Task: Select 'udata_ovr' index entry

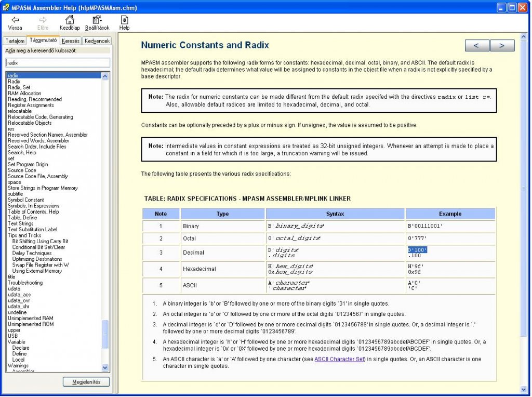Action: coord(19,301)
